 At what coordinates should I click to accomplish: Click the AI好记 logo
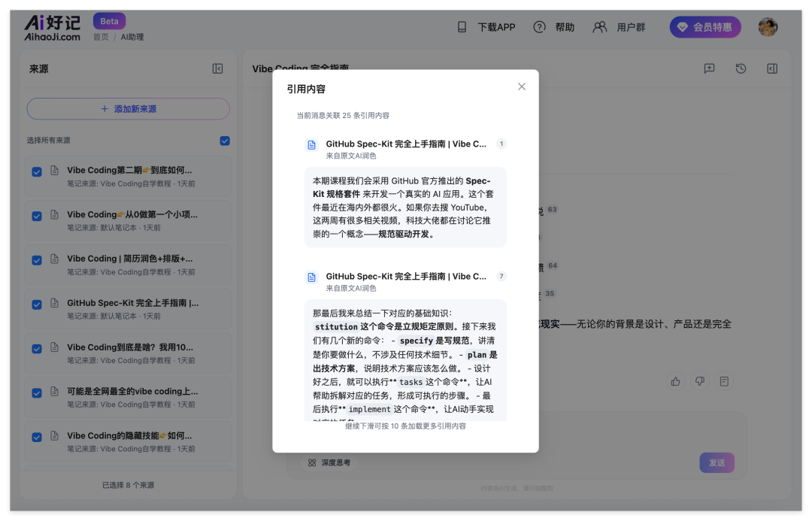tap(53, 28)
